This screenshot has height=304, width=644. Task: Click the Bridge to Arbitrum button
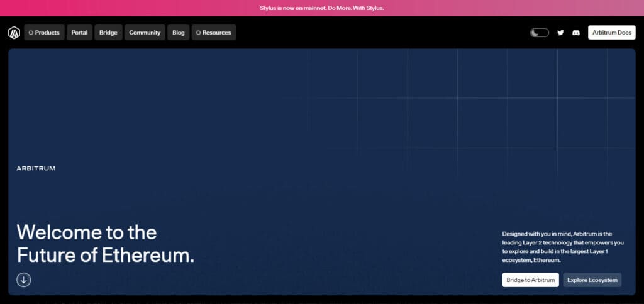pos(530,280)
